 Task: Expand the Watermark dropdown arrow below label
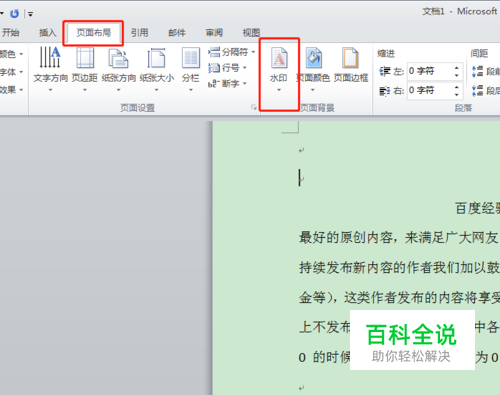pos(279,90)
